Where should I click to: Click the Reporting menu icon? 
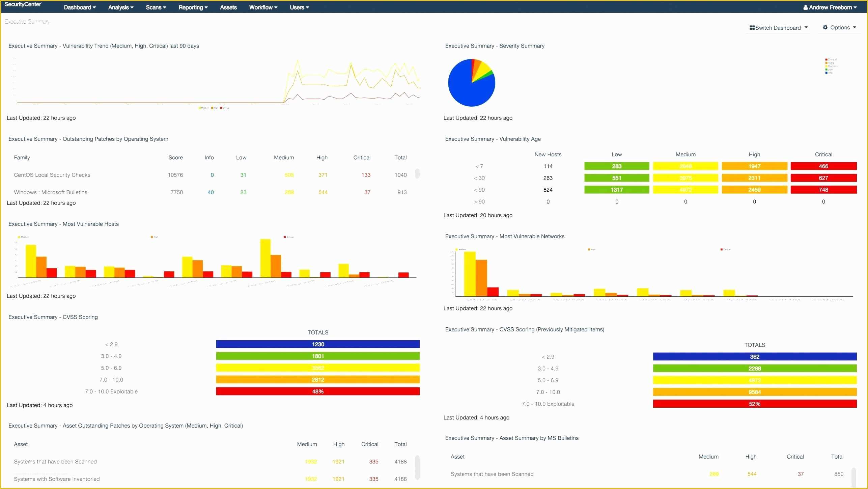tap(192, 7)
